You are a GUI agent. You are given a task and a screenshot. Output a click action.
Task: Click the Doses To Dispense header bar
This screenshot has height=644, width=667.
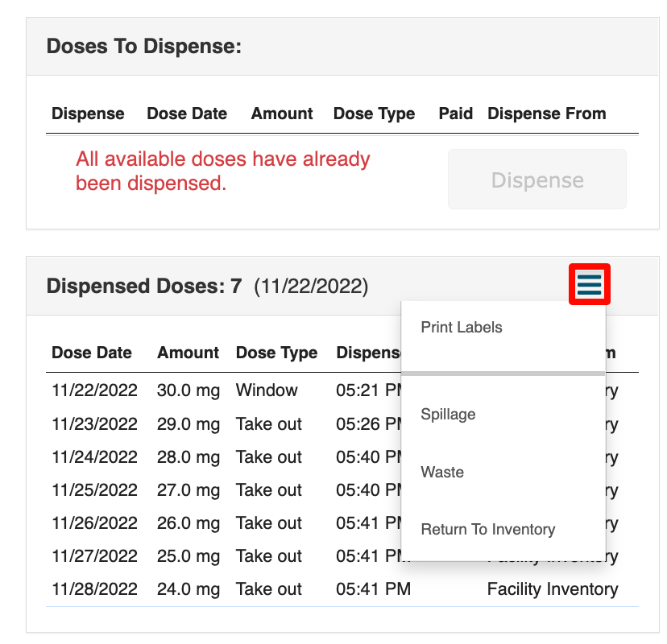coord(143,46)
